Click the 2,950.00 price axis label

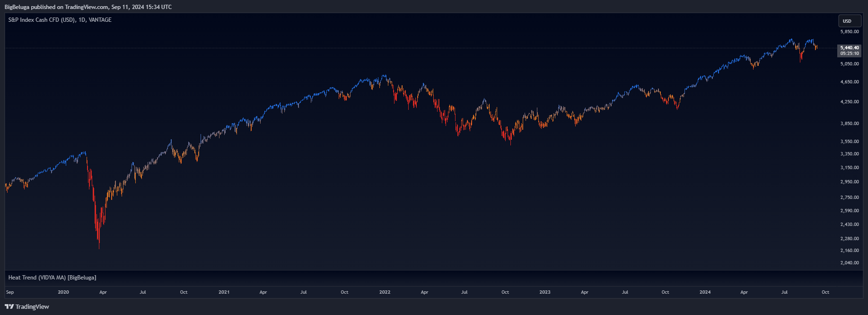[x=850, y=182]
